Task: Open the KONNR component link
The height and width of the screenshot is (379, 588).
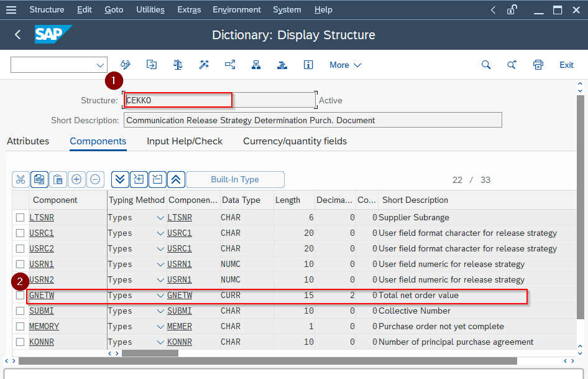Action: click(x=42, y=342)
